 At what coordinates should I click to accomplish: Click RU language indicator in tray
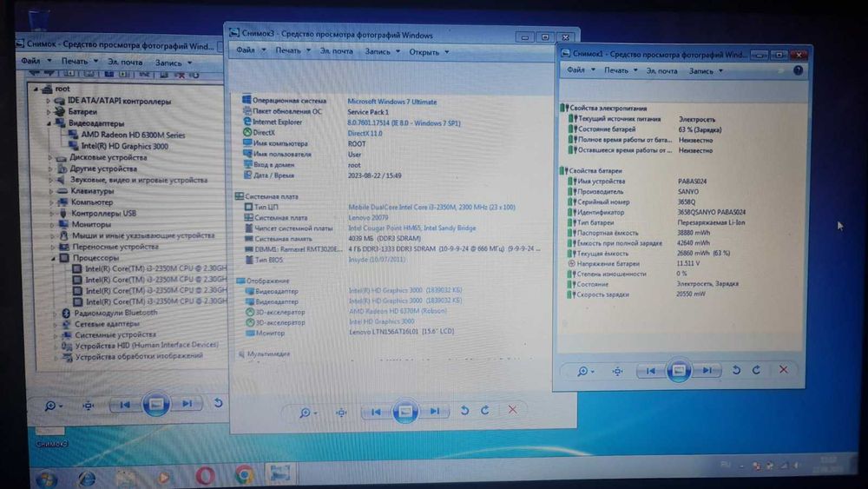tap(725, 465)
